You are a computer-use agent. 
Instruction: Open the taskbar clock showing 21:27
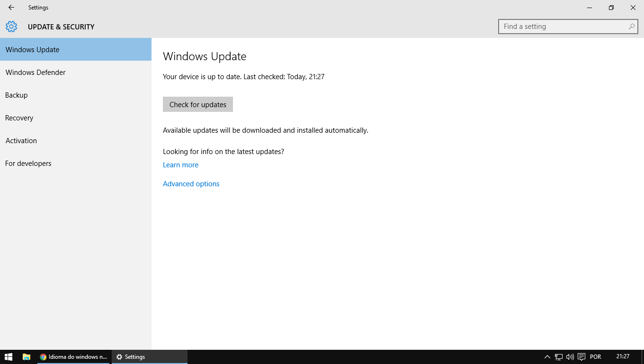click(623, 356)
